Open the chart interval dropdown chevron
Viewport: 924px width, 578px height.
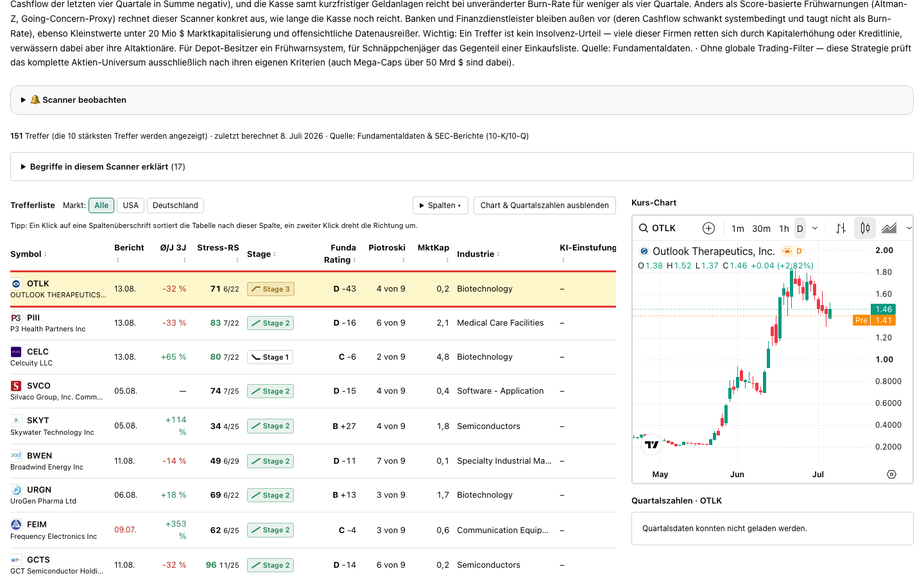pyautogui.click(x=815, y=228)
